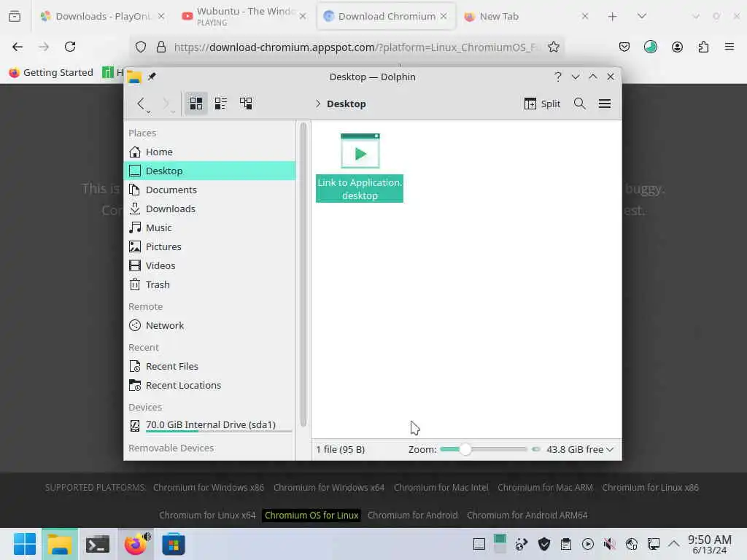Viewport: 747px width, 560px height.
Task: Switch Dolphin to Icons view mode
Action: click(196, 104)
